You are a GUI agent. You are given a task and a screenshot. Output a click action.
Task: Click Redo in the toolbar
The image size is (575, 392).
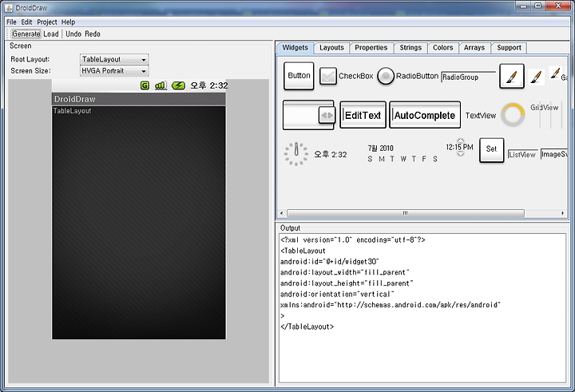click(93, 34)
